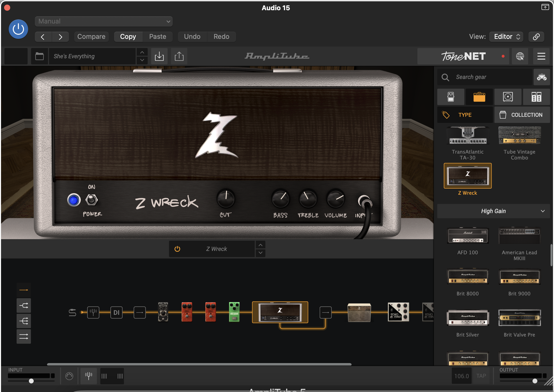Switch to the COLLECTION filter tab
Image resolution: width=554 pixels, height=392 pixels.
[522, 115]
